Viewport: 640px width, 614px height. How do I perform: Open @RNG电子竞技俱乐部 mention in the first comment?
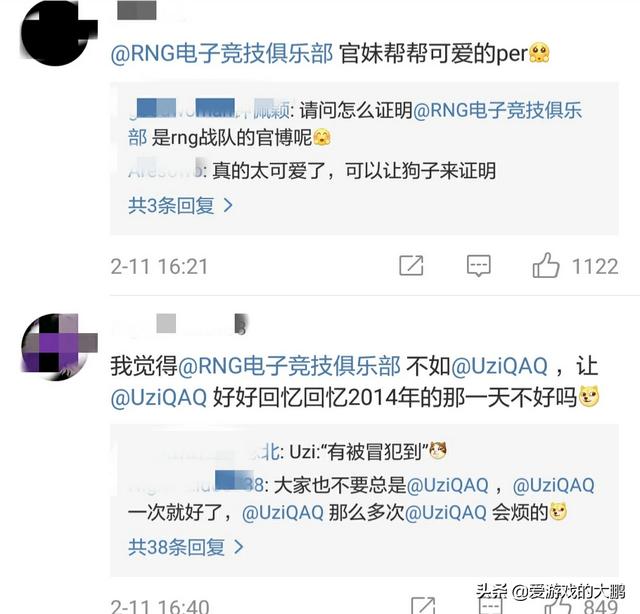coord(222,54)
